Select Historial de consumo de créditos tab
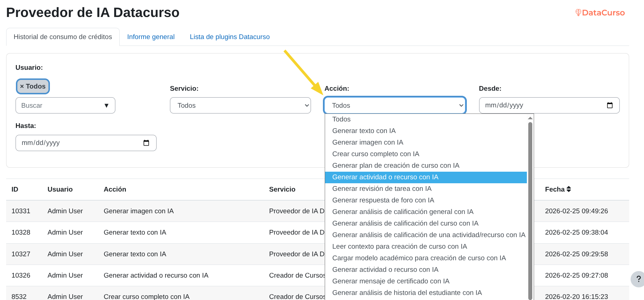This screenshot has width=644, height=300. [63, 37]
